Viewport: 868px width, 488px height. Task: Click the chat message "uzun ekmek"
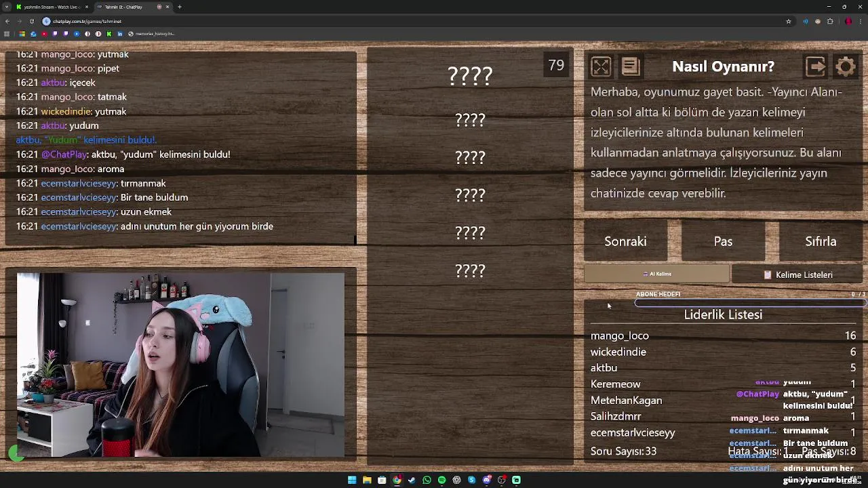click(x=146, y=211)
